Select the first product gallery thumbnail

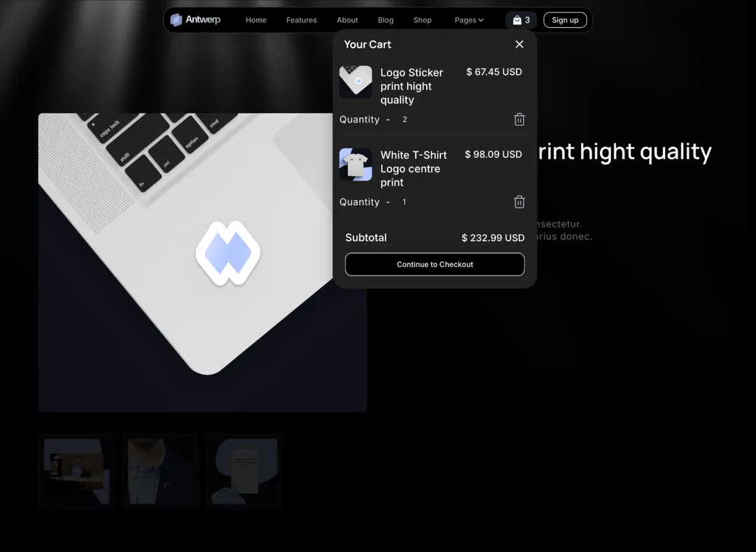pos(77,470)
